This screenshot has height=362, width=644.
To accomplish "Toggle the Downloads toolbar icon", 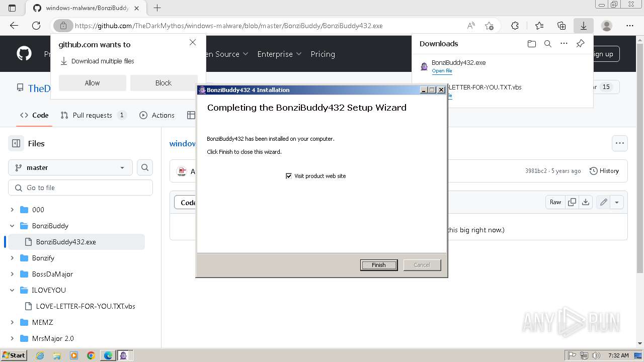I will point(584,26).
